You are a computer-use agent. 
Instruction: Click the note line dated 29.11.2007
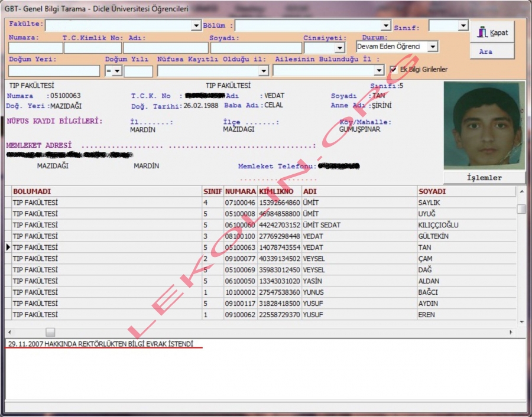click(100, 344)
